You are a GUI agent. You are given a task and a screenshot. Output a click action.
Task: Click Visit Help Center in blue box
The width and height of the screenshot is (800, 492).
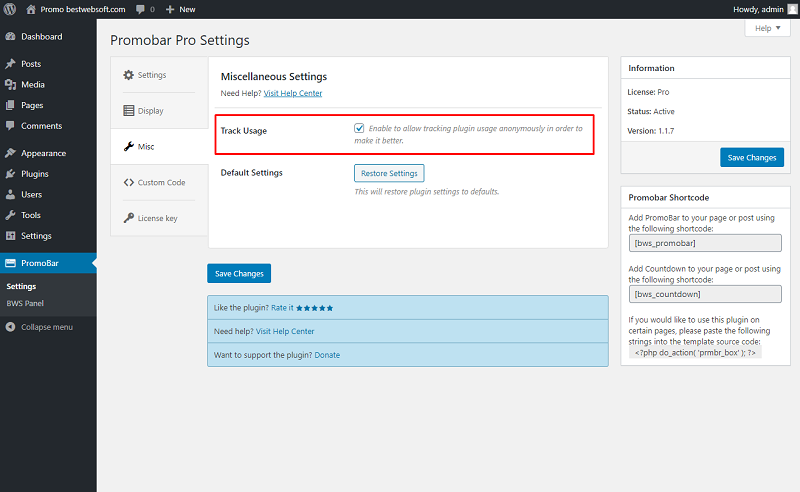click(x=285, y=331)
